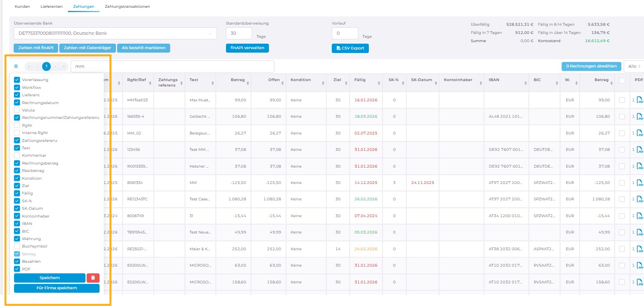This screenshot has width=644, height=306.
Task: Click the hamburger column-settings icon
Action: [16, 66]
